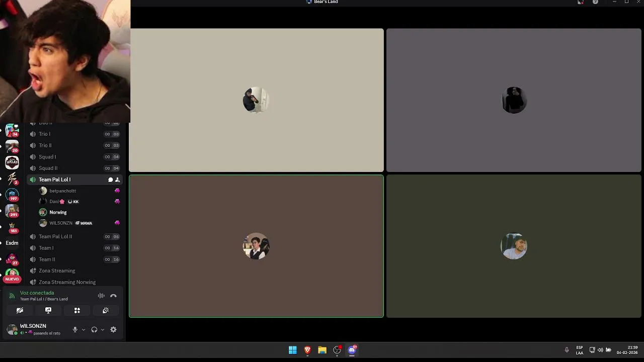Screen dimensions: 644x362
Task: Open the Discord taskbar icon
Action: [x=352, y=350]
